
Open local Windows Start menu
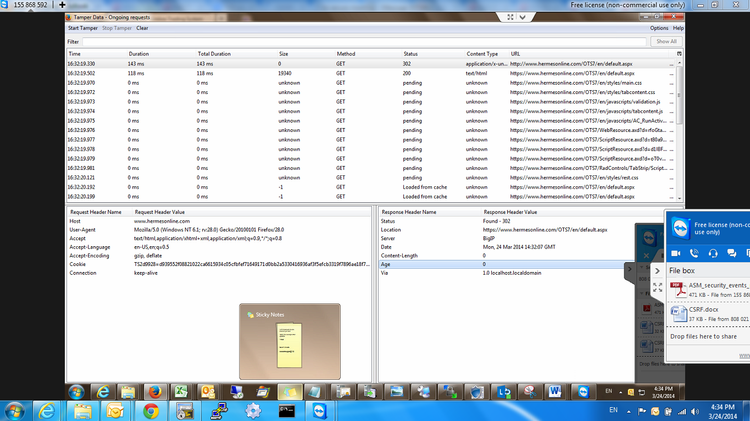(14, 411)
